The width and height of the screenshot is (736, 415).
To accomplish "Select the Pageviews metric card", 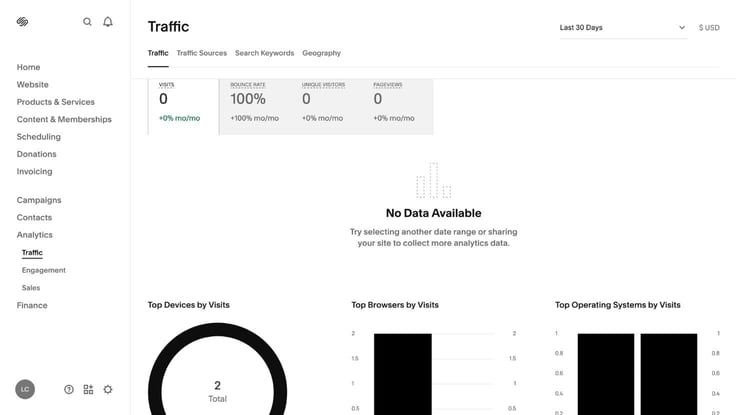I will [x=398, y=107].
